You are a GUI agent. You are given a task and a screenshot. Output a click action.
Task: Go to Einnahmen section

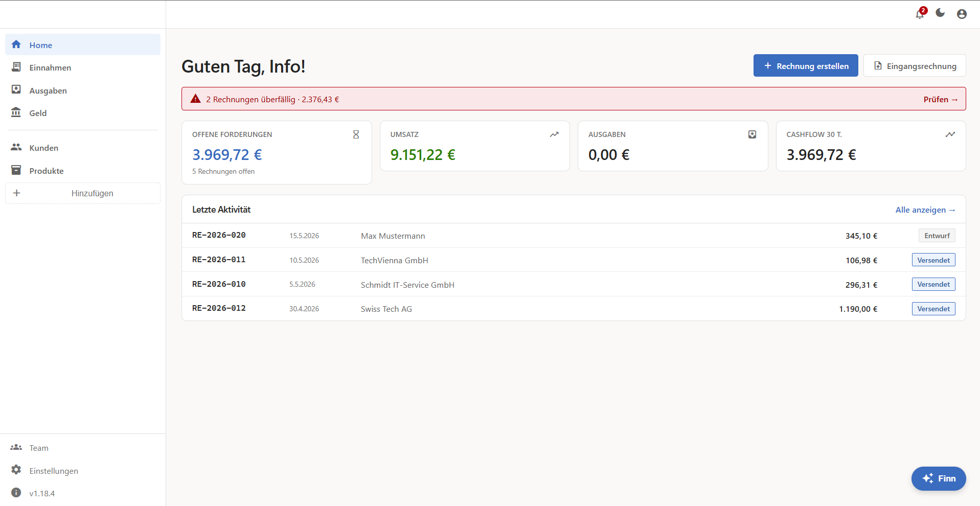tap(83, 67)
